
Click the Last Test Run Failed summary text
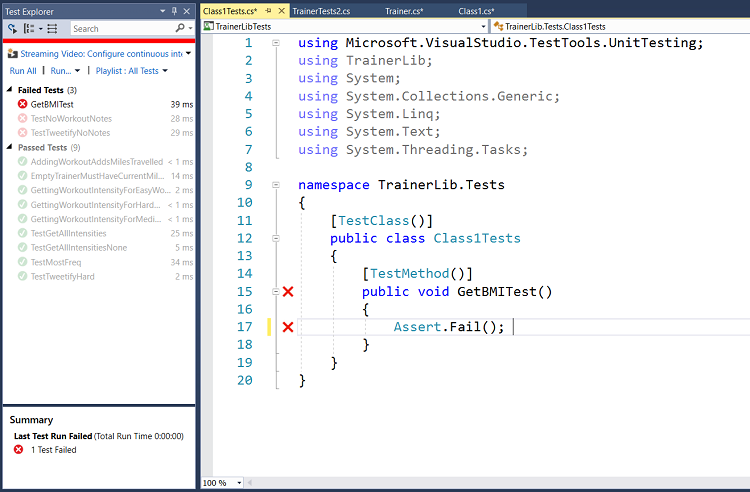coord(53,436)
